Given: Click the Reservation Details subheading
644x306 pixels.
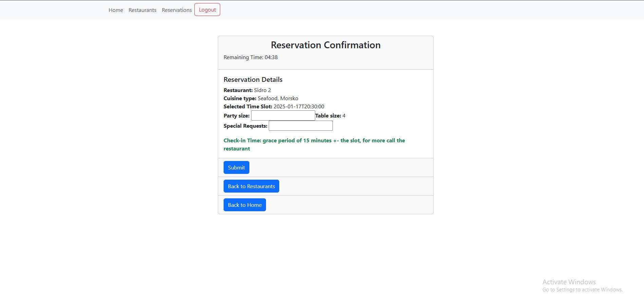Looking at the screenshot, I should click(253, 80).
